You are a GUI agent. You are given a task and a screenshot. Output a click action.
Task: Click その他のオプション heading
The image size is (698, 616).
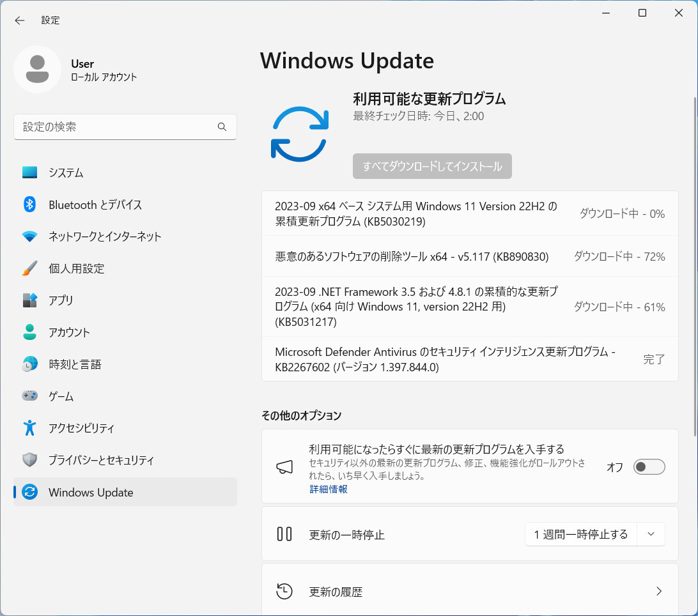[x=301, y=415]
